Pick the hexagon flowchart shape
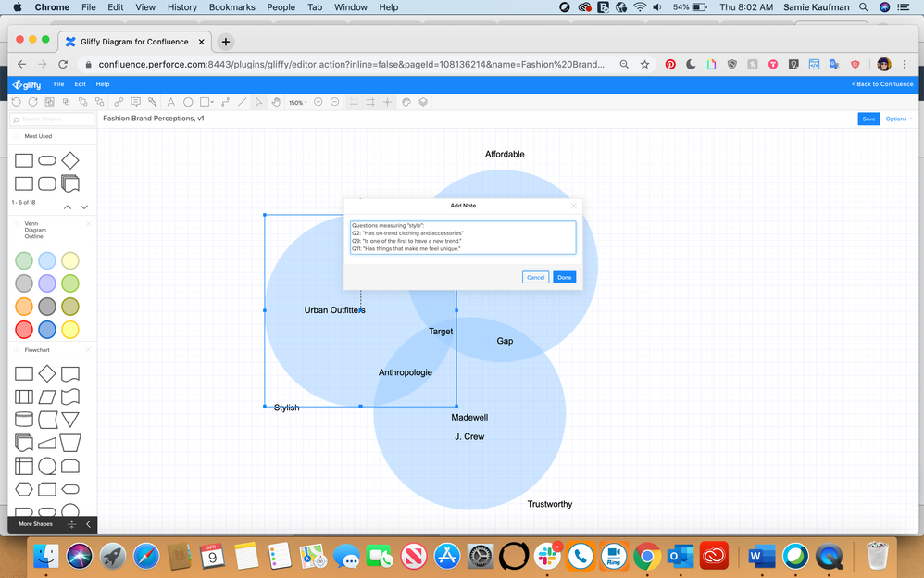This screenshot has width=924, height=578. click(x=23, y=489)
